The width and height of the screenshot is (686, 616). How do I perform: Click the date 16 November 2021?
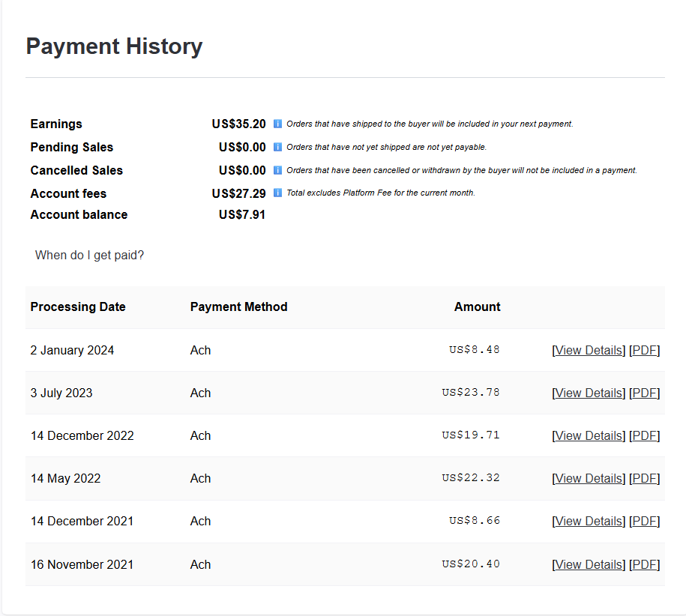tap(82, 564)
